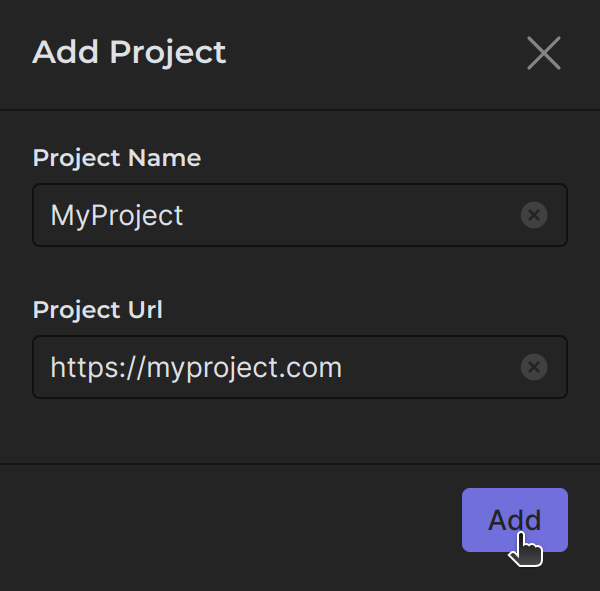Image resolution: width=600 pixels, height=591 pixels.
Task: Click the https://myproject.com text
Action: (196, 368)
